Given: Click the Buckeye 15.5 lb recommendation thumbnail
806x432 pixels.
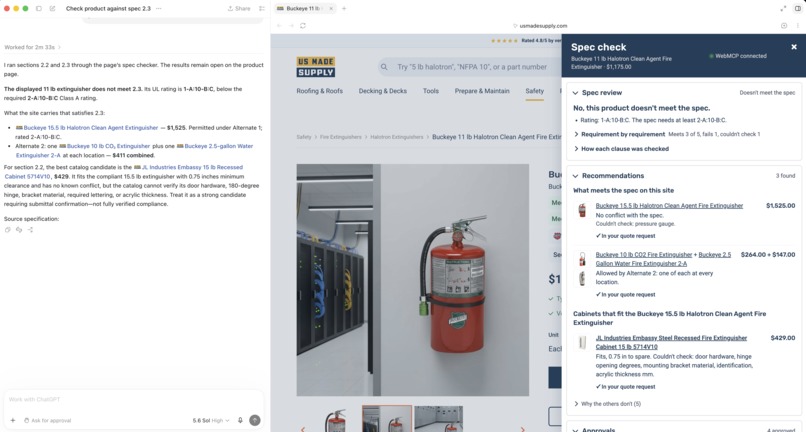Looking at the screenshot, I should pos(582,210).
